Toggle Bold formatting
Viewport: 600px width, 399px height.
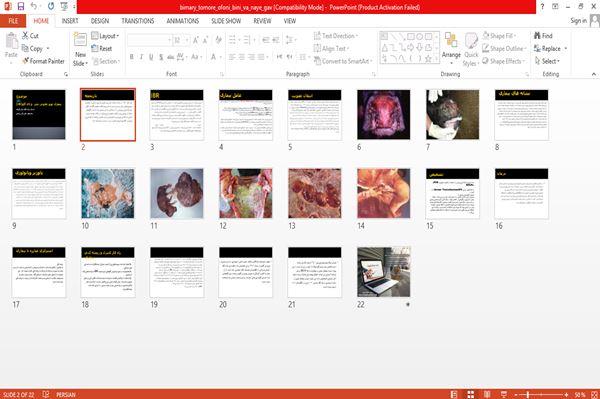(132, 57)
